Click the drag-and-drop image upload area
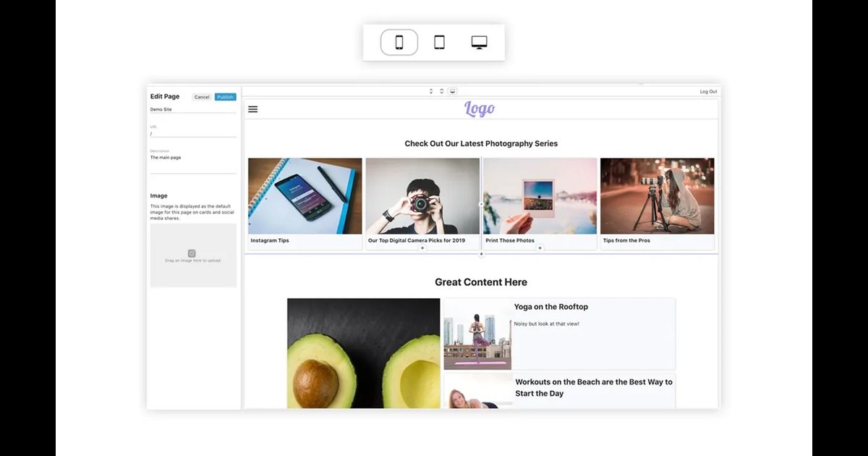The height and width of the screenshot is (456, 868). point(192,256)
